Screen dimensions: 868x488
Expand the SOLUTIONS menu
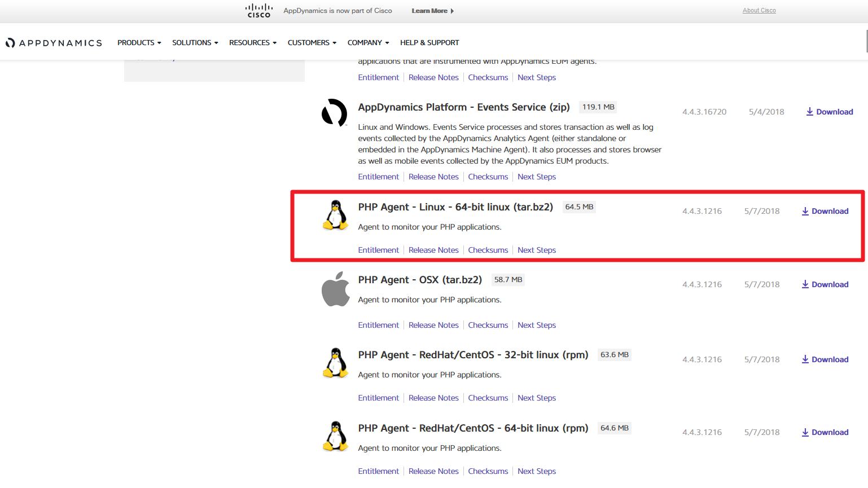[x=195, y=43]
